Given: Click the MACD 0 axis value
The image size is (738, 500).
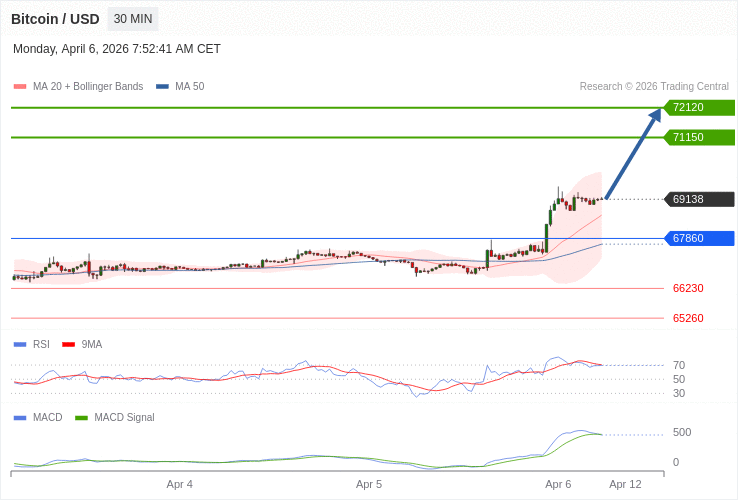Looking at the screenshot, I should tap(676, 462).
